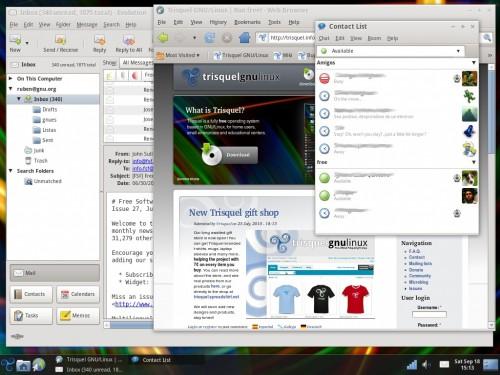The height and width of the screenshot is (375, 500).
Task: Open the Bookmarks menu in web browser
Action: [x=247, y=22]
